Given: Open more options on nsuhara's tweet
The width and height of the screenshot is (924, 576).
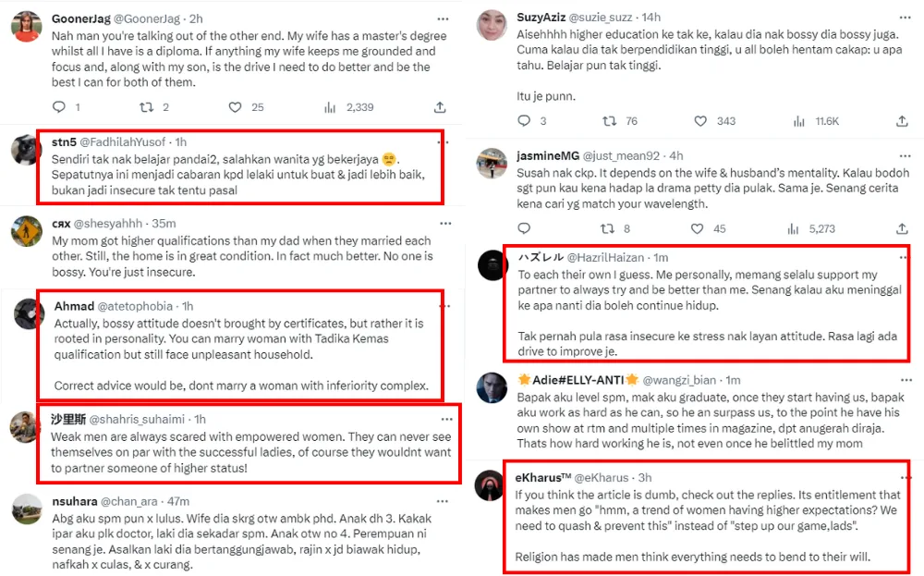Looking at the screenshot, I should click(x=446, y=500).
